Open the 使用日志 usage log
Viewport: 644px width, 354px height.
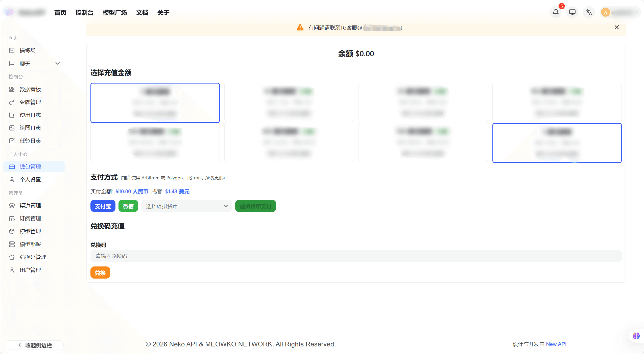[30, 115]
